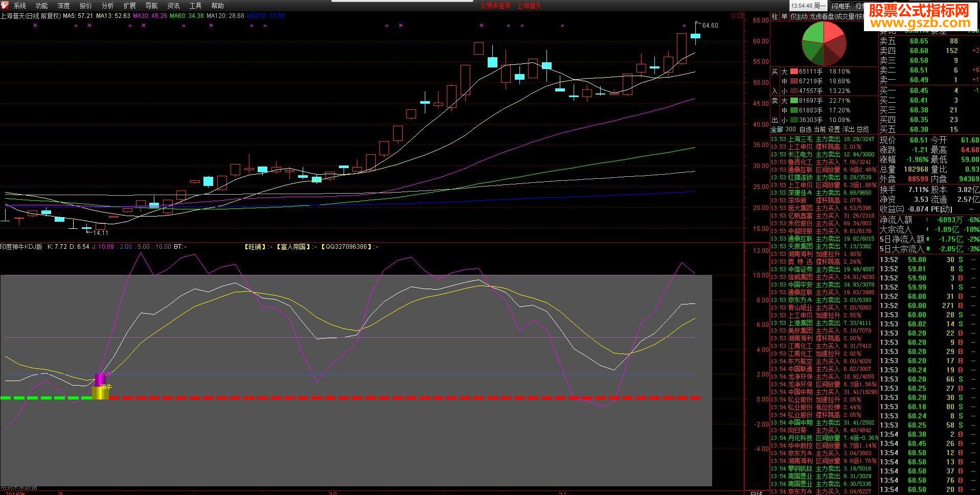Select the 仅主动 tab
Viewport: 980px width, 495px height.
click(x=799, y=16)
